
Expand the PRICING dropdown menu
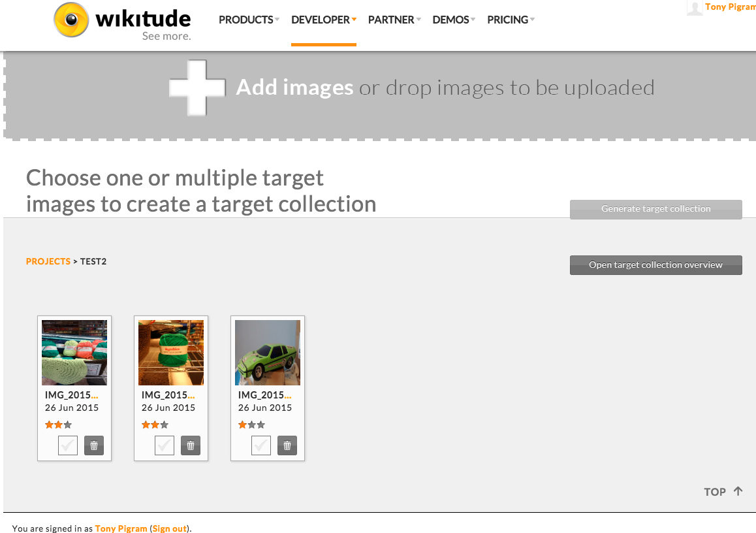(x=511, y=20)
